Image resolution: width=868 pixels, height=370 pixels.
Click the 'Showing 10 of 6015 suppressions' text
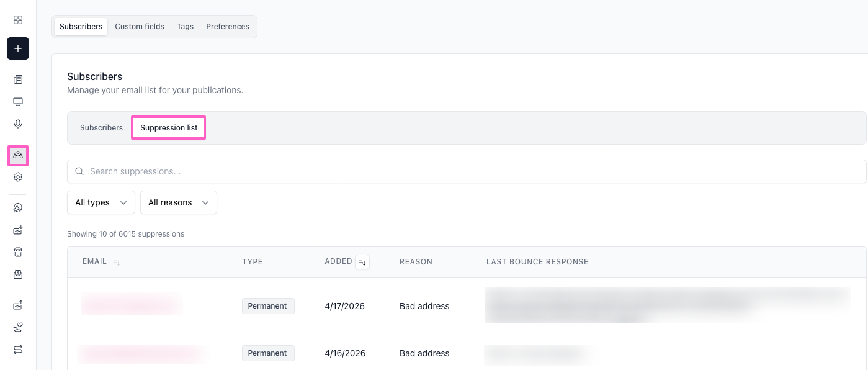point(125,234)
